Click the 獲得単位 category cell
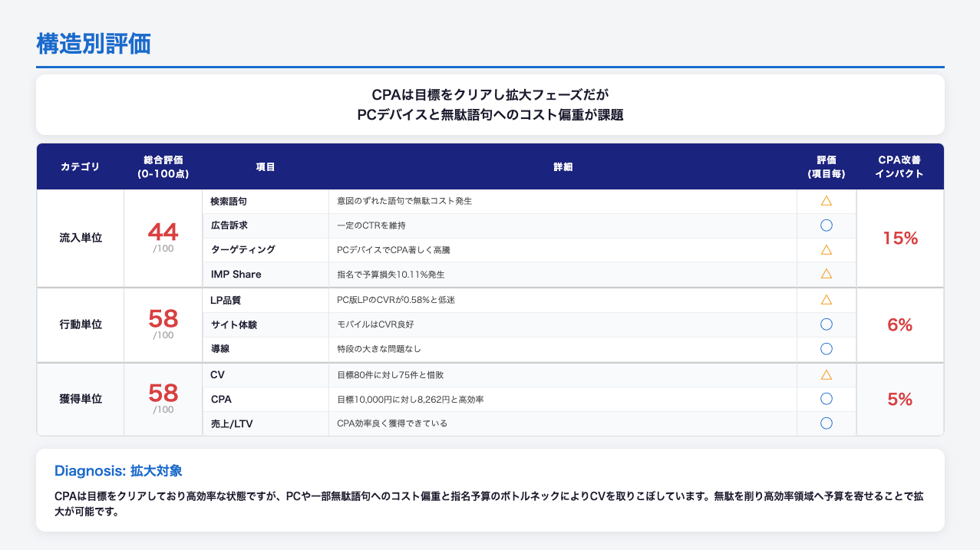Screen dimensions: 980x550 pos(81,399)
